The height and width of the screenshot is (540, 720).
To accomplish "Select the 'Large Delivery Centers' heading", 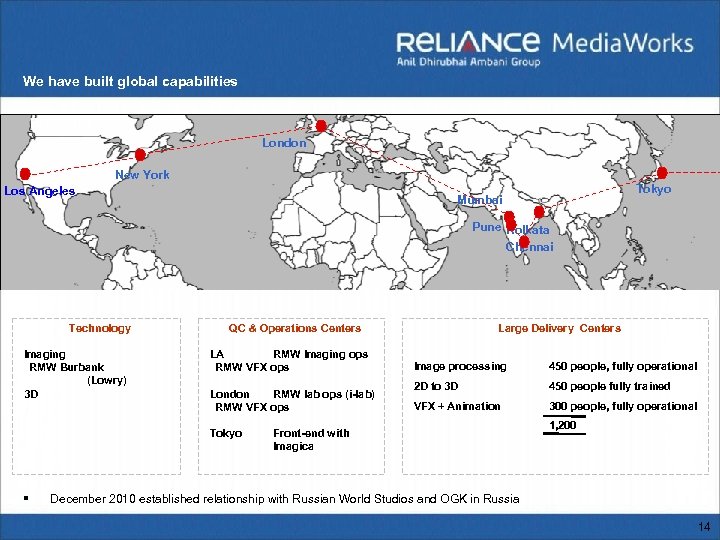I will (560, 328).
